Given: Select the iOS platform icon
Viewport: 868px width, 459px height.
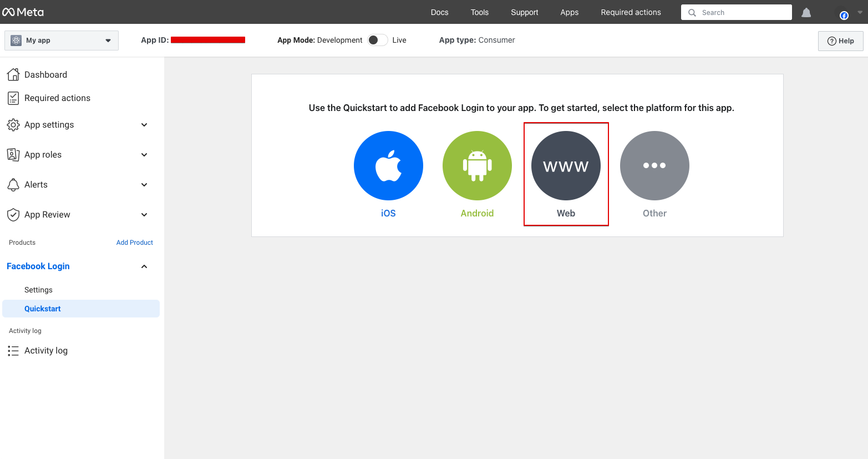Looking at the screenshot, I should (x=388, y=165).
